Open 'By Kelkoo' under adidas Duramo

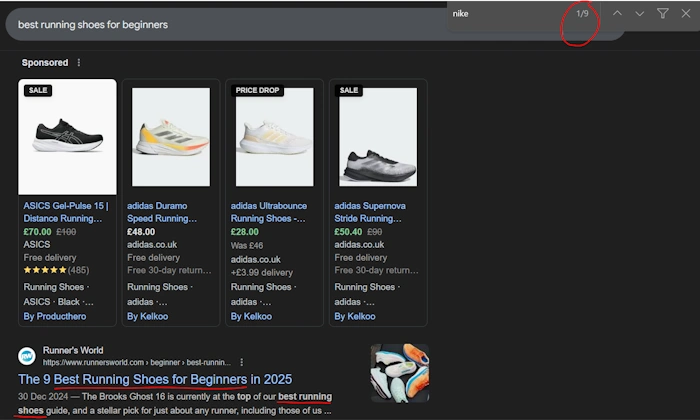[148, 316]
